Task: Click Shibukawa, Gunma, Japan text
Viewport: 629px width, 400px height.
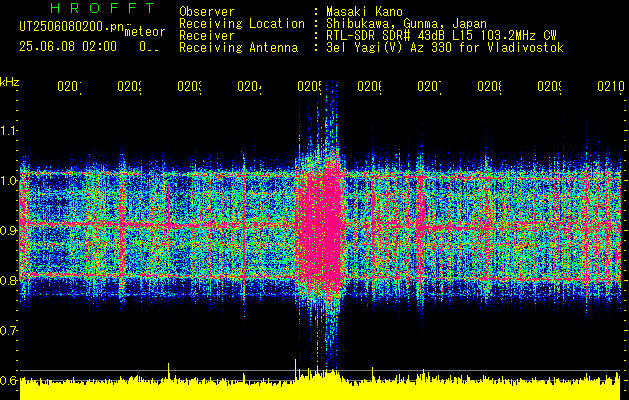Action: (406, 24)
